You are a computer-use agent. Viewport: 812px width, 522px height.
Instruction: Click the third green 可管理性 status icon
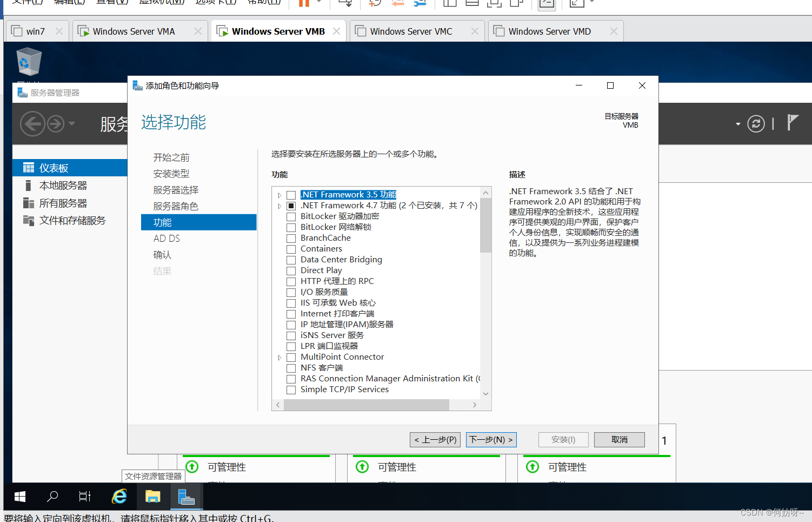pyautogui.click(x=533, y=466)
